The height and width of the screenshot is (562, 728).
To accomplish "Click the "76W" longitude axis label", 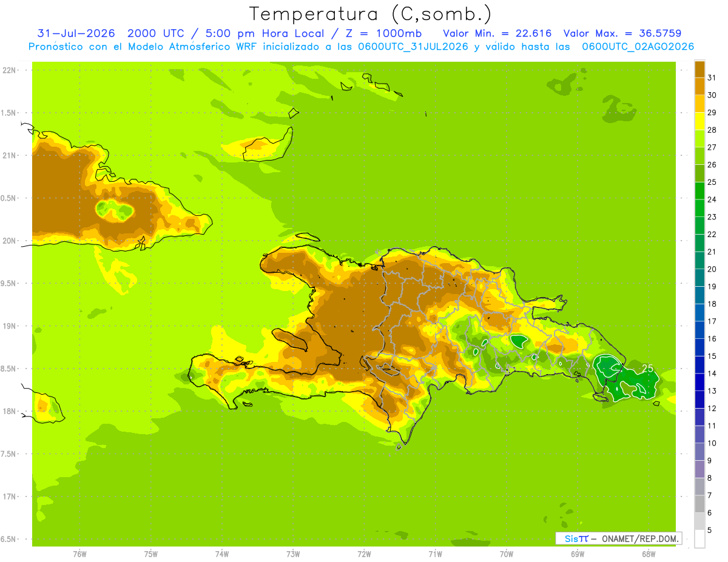I will [79, 554].
